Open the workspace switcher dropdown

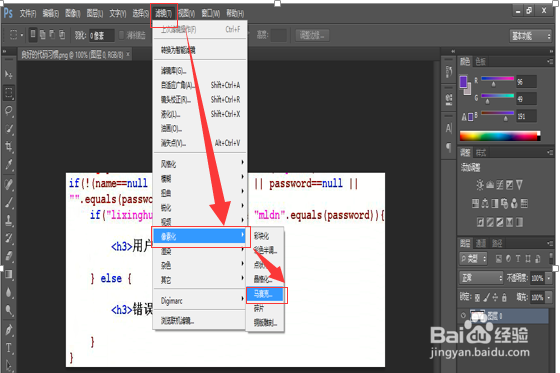[530, 36]
